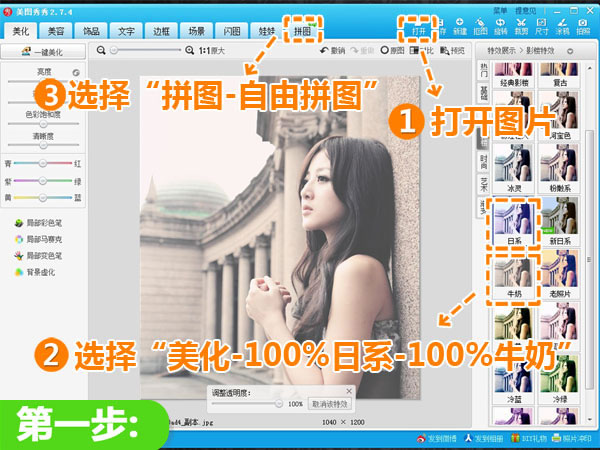Switch to the 闪图 tab
Image resolution: width=600 pixels, height=450 pixels.
232,31
